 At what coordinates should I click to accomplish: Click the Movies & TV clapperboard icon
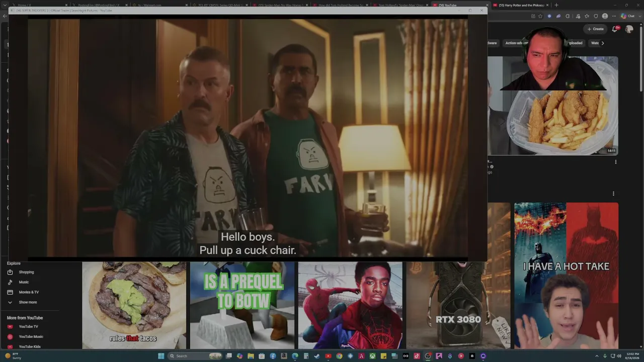pyautogui.click(x=10, y=292)
